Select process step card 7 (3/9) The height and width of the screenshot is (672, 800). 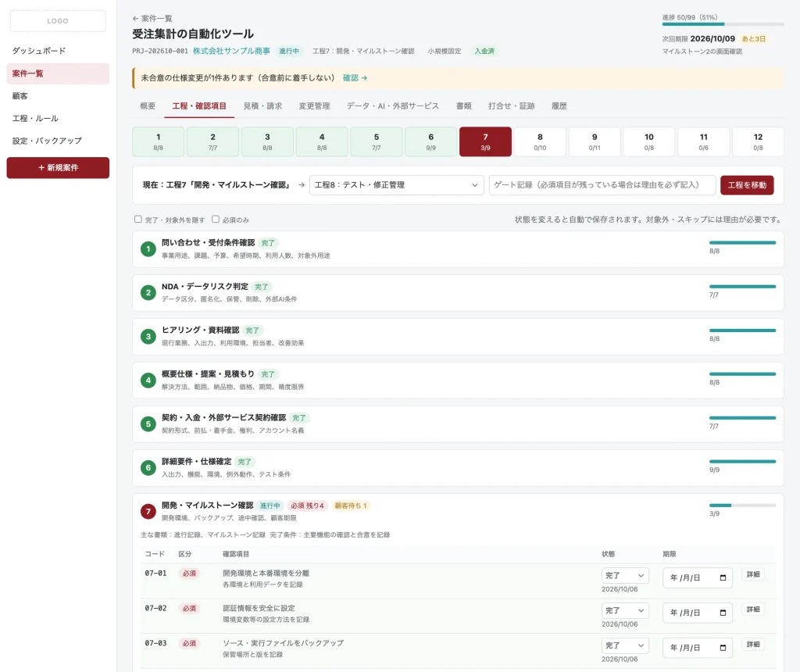[485, 142]
